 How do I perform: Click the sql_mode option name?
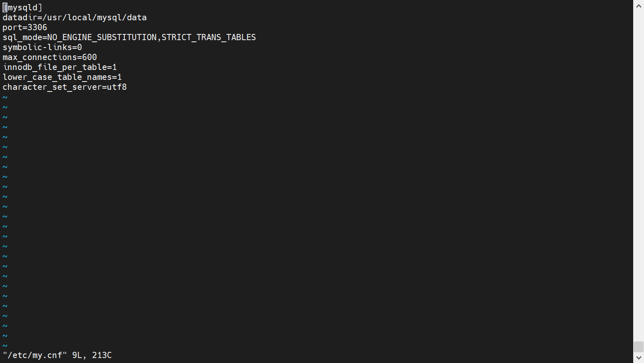click(x=22, y=37)
